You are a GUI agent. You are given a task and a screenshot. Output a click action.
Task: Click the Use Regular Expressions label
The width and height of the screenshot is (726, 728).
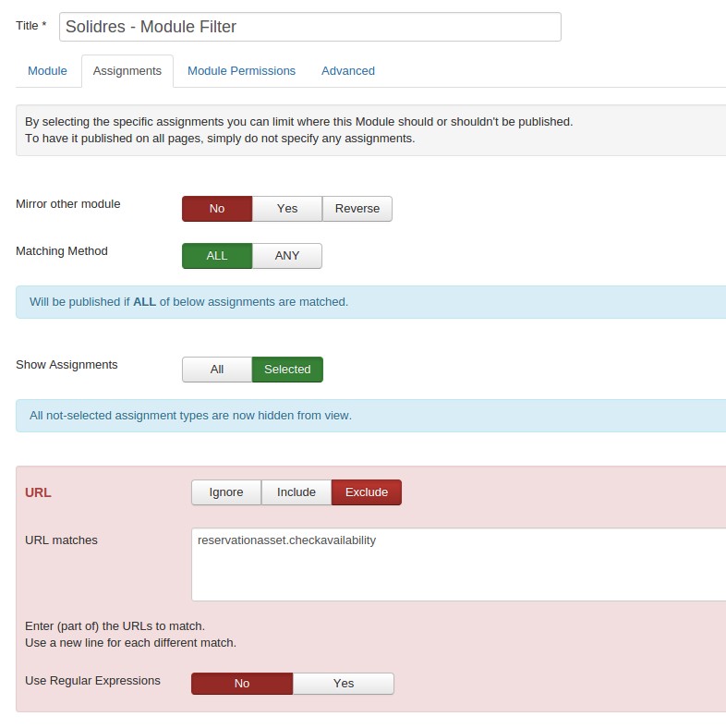pos(92,681)
